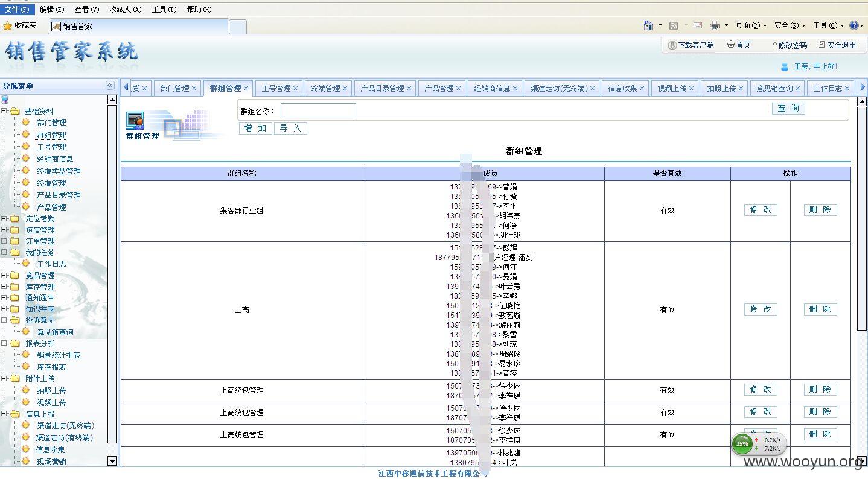This screenshot has width=868, height=479.
Task: Click the 修改密码 link in header
Action: (x=790, y=45)
